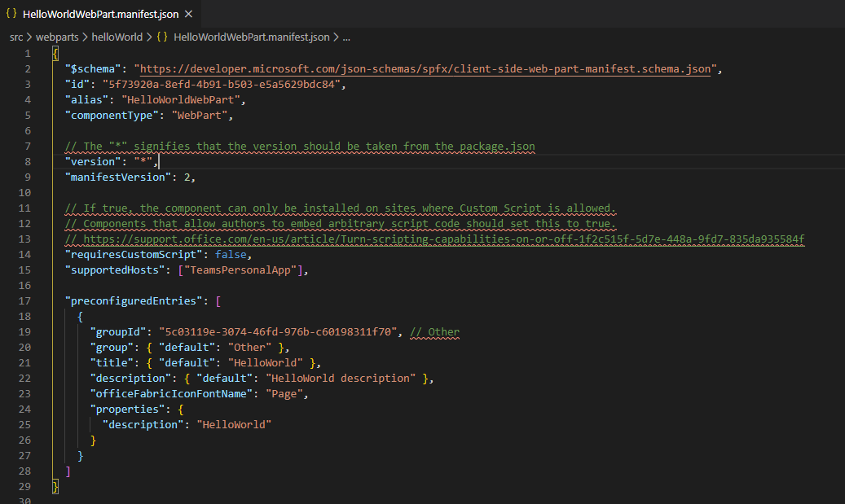Click line number 1 in the gutter
The image size is (845, 504).
(x=27, y=53)
